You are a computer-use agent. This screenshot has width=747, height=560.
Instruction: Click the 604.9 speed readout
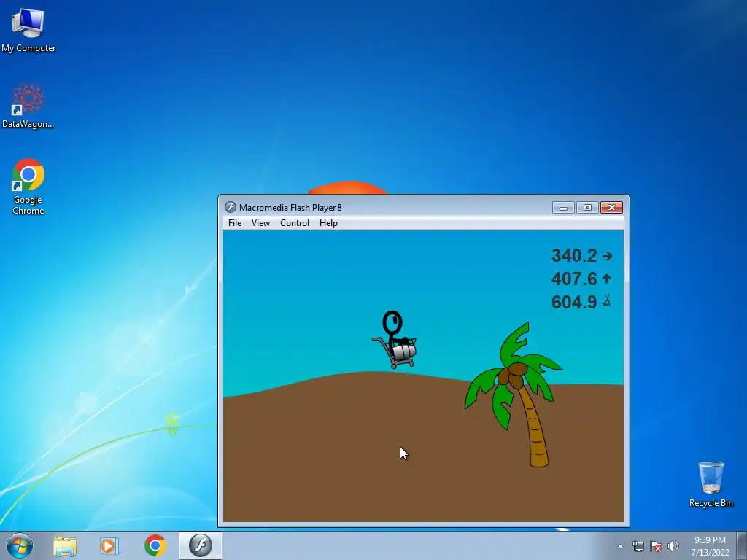[x=574, y=302]
